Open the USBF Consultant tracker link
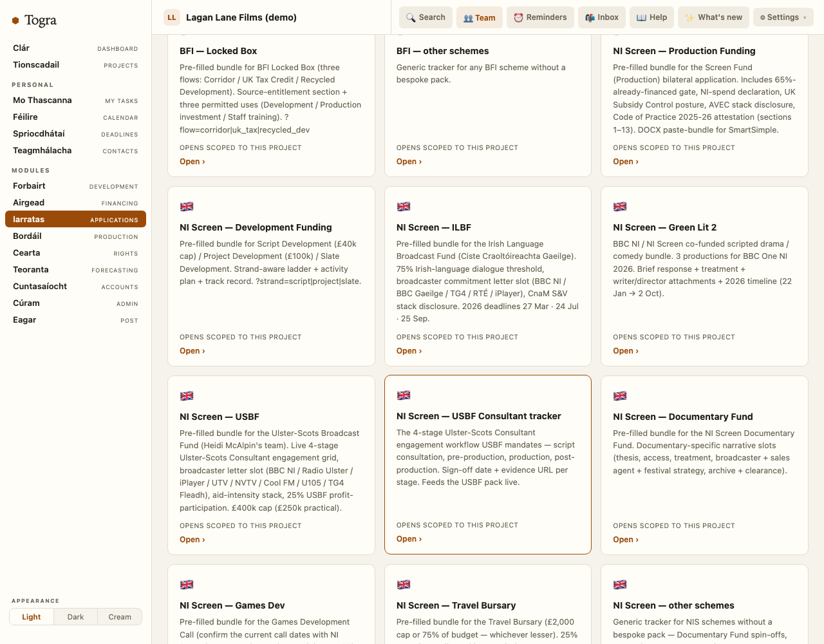The width and height of the screenshot is (824, 644). (x=409, y=539)
